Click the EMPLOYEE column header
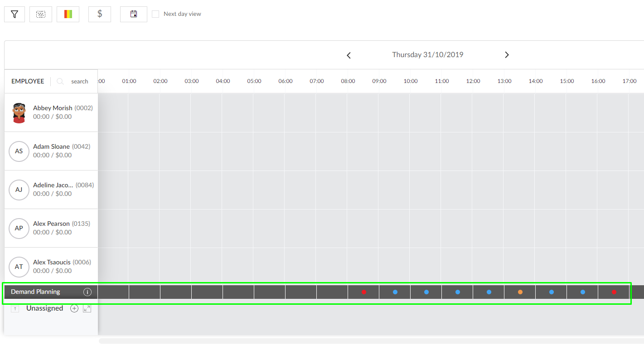Screen dimensions: 644x346 point(28,81)
